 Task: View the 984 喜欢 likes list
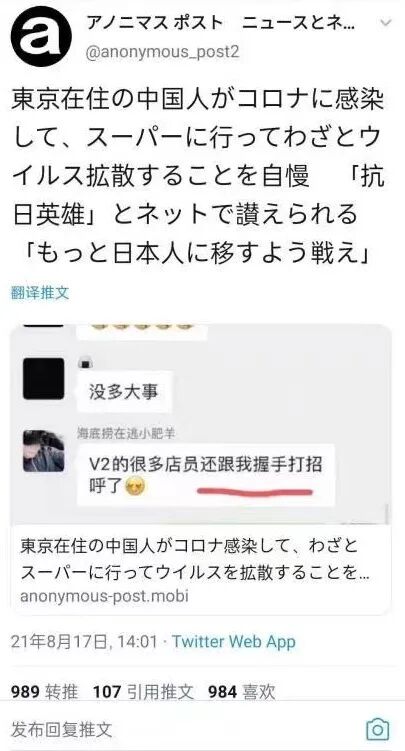tap(241, 692)
